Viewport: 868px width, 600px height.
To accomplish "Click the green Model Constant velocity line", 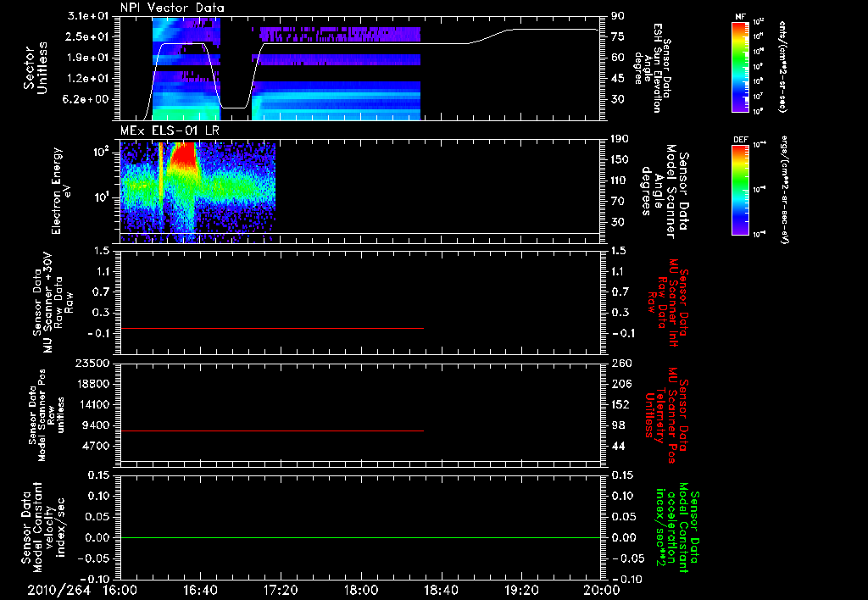I will tap(360, 537).
